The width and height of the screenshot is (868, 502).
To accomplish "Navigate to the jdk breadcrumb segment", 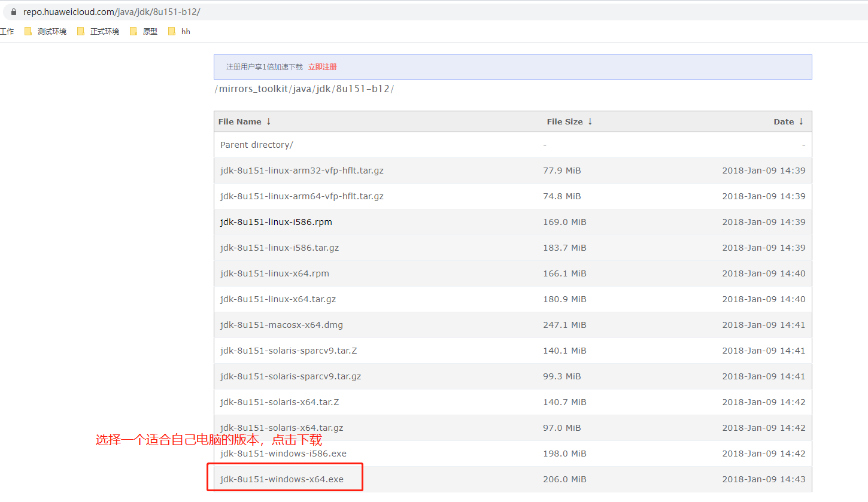I will pos(323,89).
